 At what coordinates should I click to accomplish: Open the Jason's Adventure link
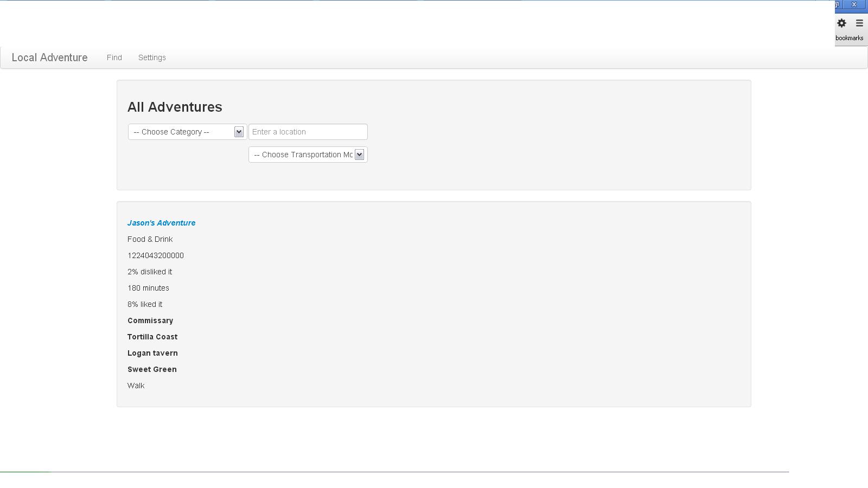(161, 223)
